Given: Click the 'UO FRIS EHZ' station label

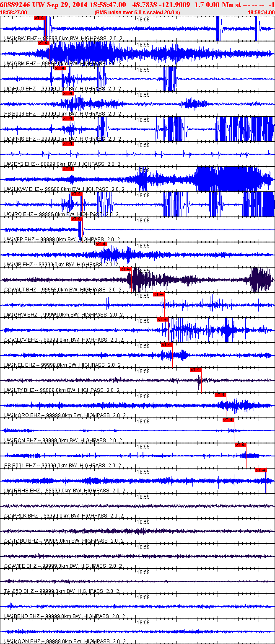Looking at the screenshot, I should click(21, 139).
